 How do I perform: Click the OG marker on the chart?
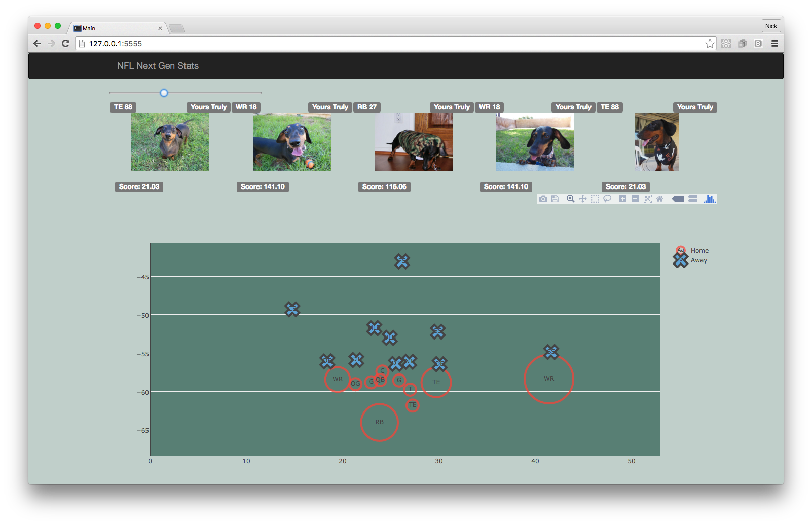click(x=356, y=384)
